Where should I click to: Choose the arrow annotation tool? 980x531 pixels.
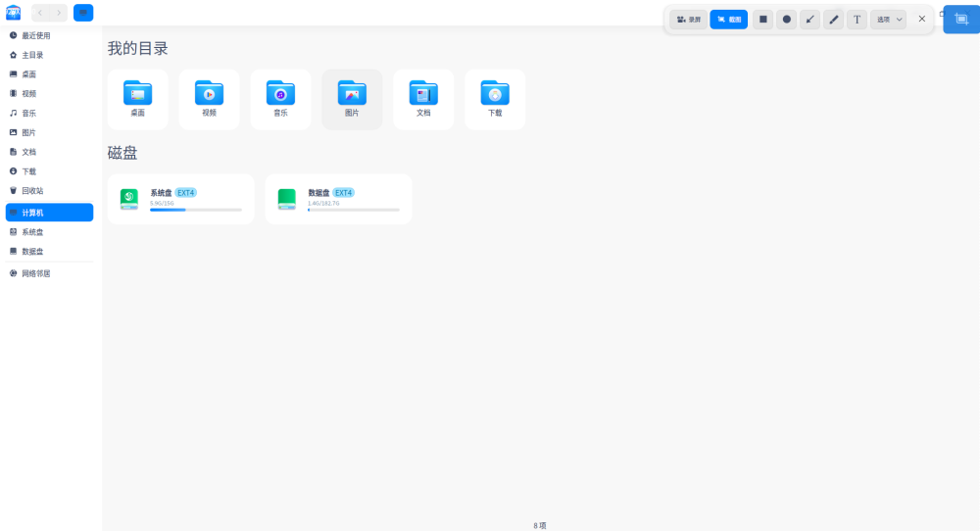point(810,19)
